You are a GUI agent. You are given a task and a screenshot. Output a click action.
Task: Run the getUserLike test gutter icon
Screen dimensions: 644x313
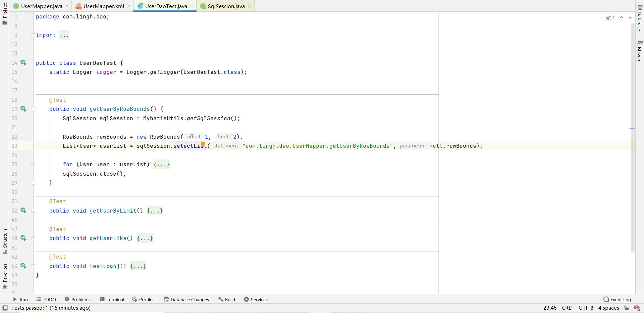click(23, 238)
